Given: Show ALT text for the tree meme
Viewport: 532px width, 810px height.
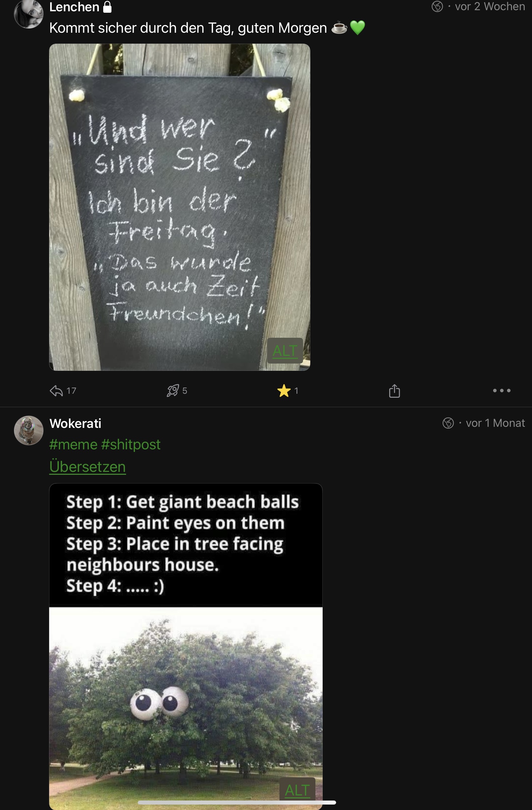Looking at the screenshot, I should point(297,790).
